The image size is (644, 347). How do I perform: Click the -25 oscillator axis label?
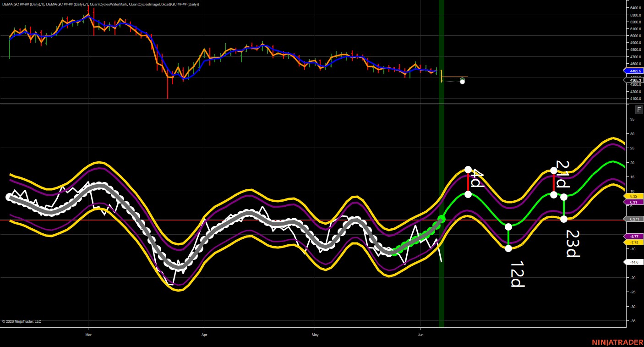pyautogui.click(x=632, y=292)
